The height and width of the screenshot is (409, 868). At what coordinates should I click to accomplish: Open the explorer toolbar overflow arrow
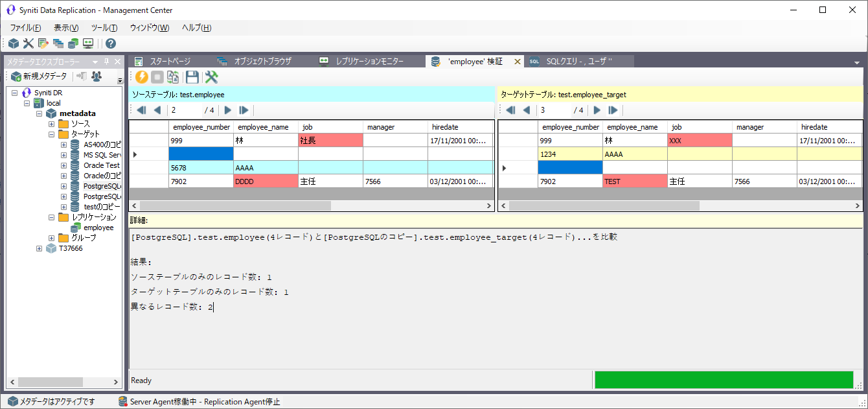119,80
